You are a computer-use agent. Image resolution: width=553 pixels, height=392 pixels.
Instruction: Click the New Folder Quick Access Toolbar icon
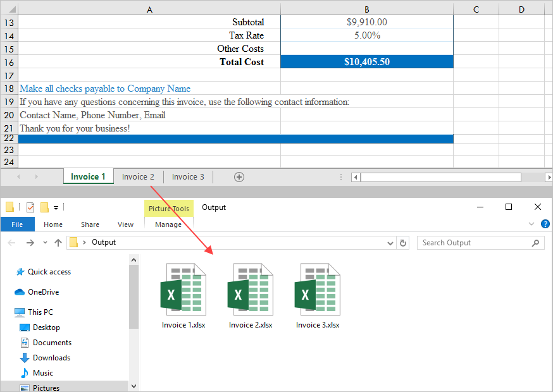tap(44, 207)
